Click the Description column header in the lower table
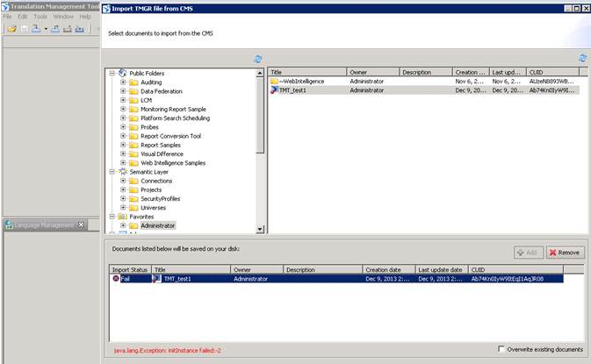The image size is (591, 364). click(x=322, y=269)
